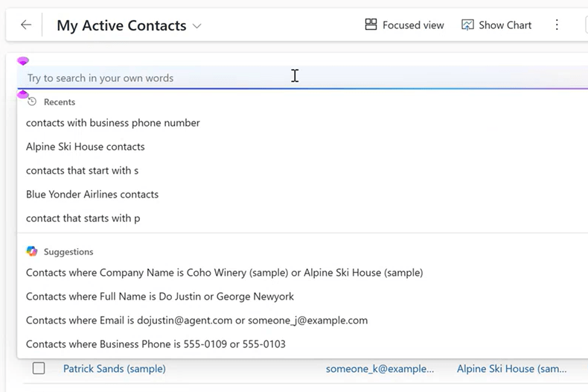Viewport: 588px width, 392px height.
Task: Click the Focused view icon
Action: (x=371, y=25)
